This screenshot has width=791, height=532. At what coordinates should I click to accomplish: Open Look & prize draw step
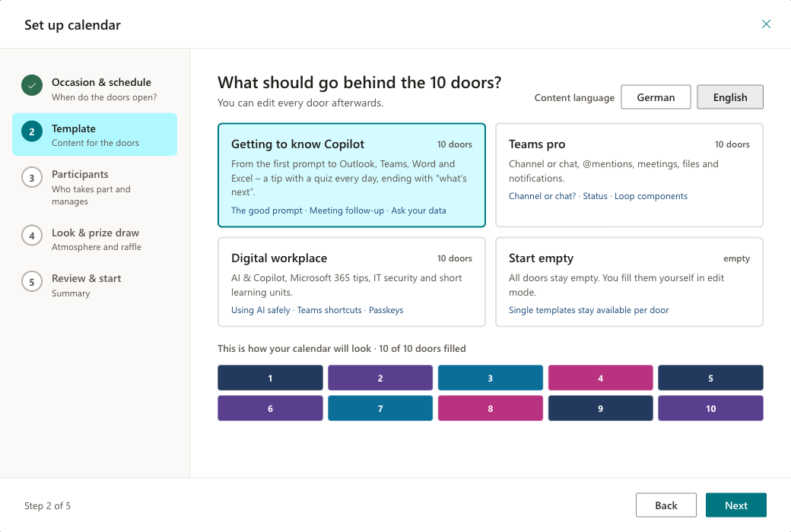coord(95,239)
